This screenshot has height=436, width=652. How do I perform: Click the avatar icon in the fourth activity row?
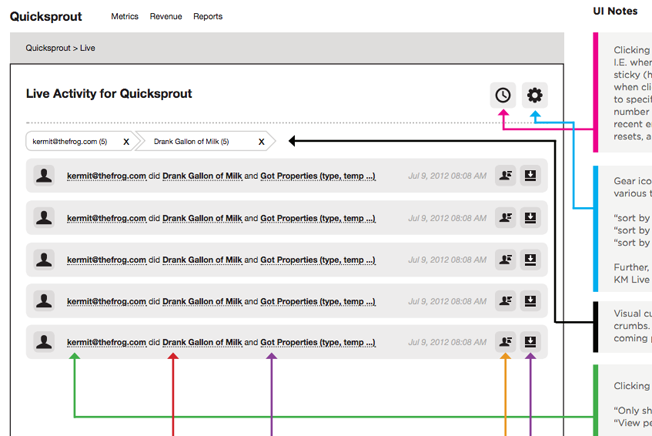(x=44, y=301)
